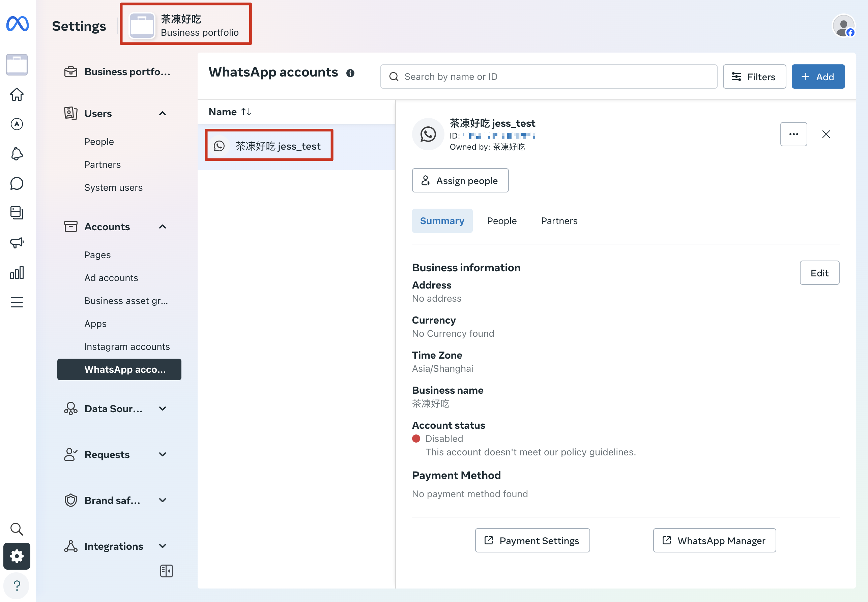Click Search by name or ID field
868x602 pixels.
click(549, 77)
